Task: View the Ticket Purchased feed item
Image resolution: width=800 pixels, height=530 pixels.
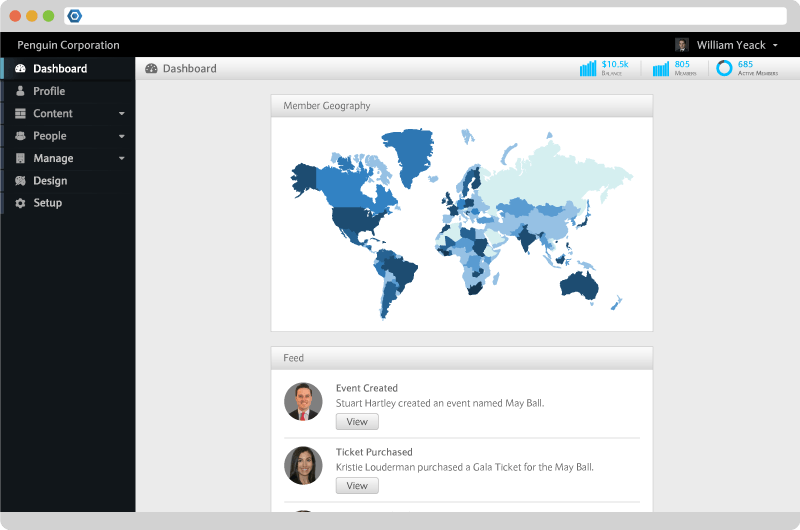Action: [357, 486]
